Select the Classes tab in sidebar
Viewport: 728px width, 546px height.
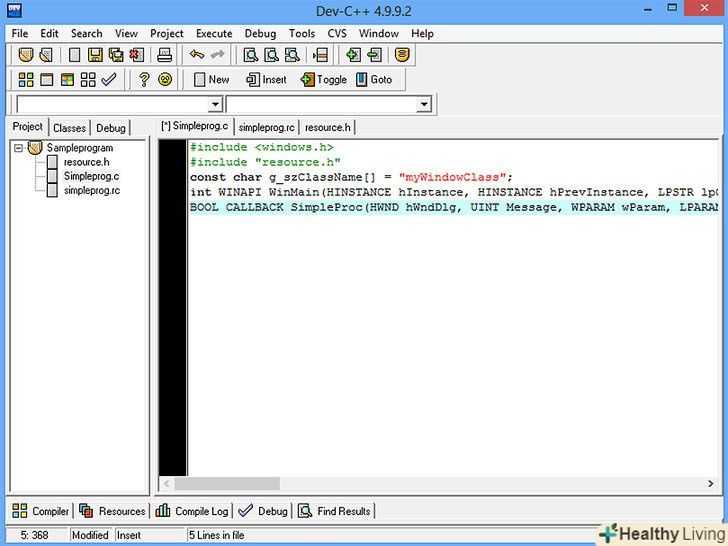pos(70,128)
